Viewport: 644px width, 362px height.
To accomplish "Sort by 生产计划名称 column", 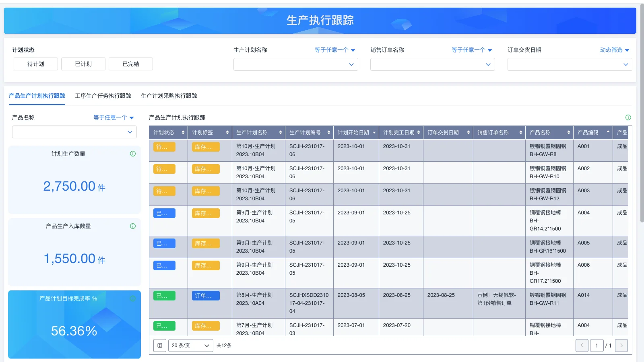I will pos(281,132).
